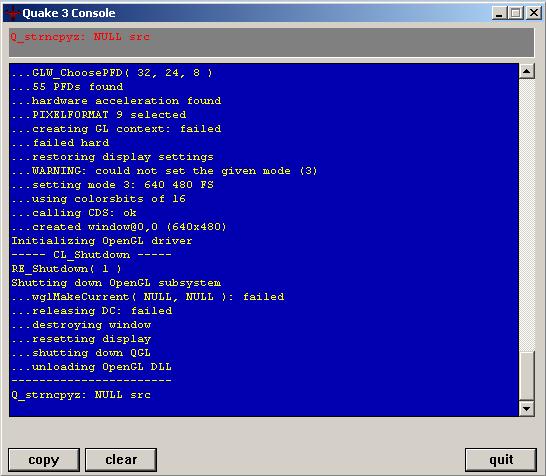Click the line '...restoring display settings'
This screenshot has width=546, height=476.
coord(112,157)
